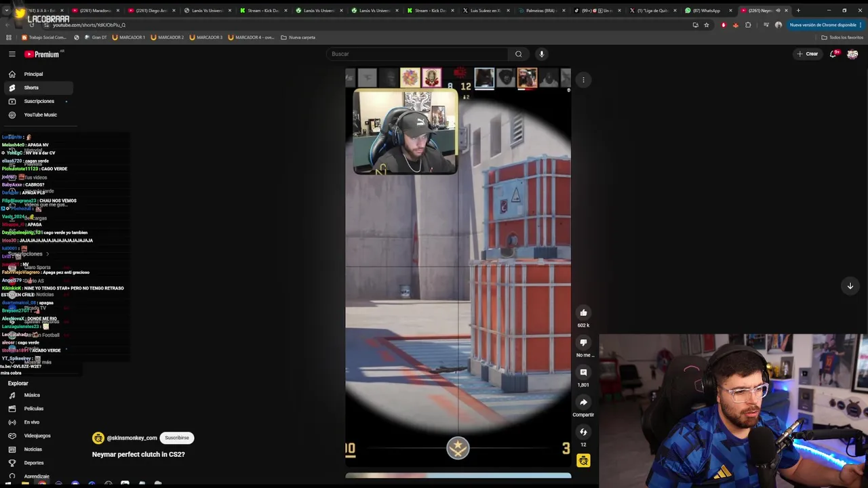Expand the Todos los favoritos folder

point(842,37)
